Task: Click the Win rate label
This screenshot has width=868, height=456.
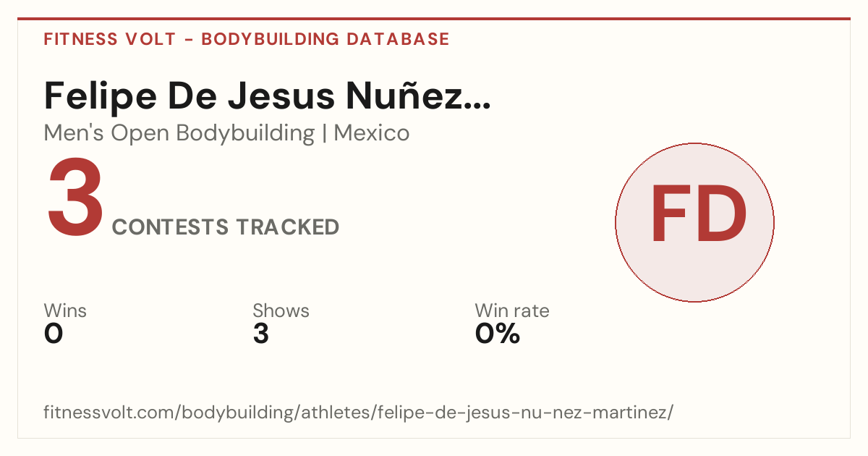Action: [512, 311]
